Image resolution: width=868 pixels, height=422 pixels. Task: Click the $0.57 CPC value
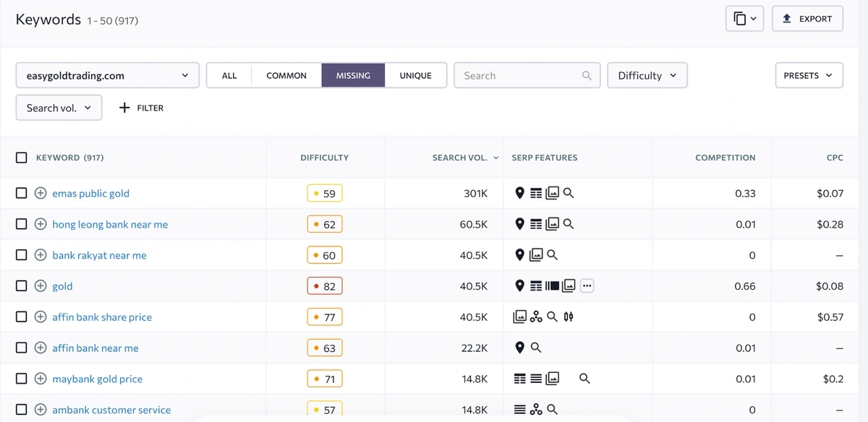[830, 316]
